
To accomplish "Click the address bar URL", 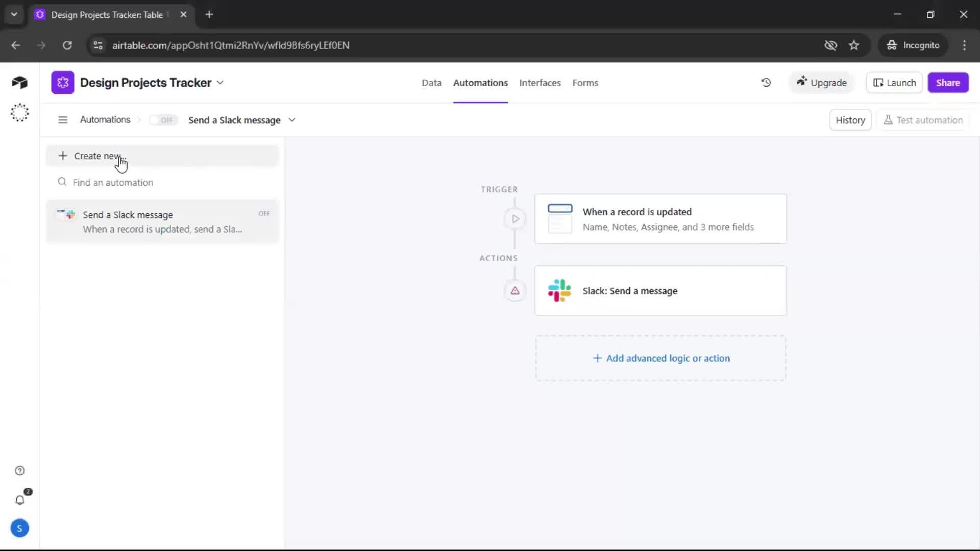I will point(231,45).
